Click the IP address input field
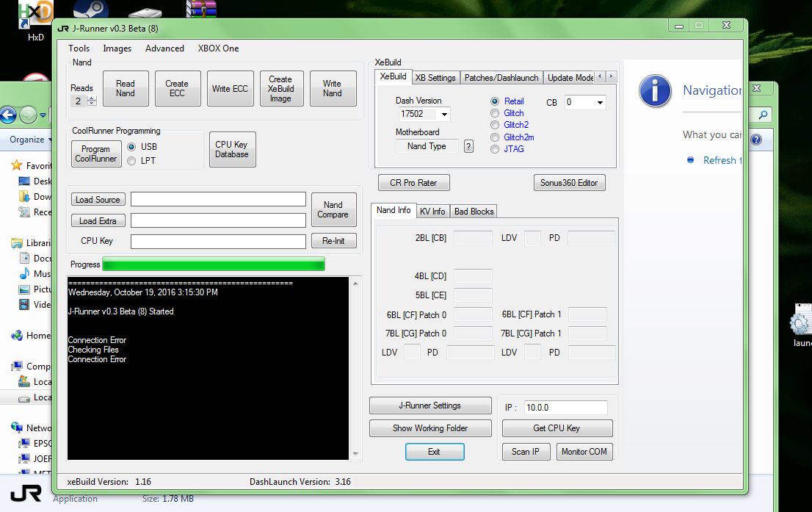812x512 pixels. coord(565,407)
